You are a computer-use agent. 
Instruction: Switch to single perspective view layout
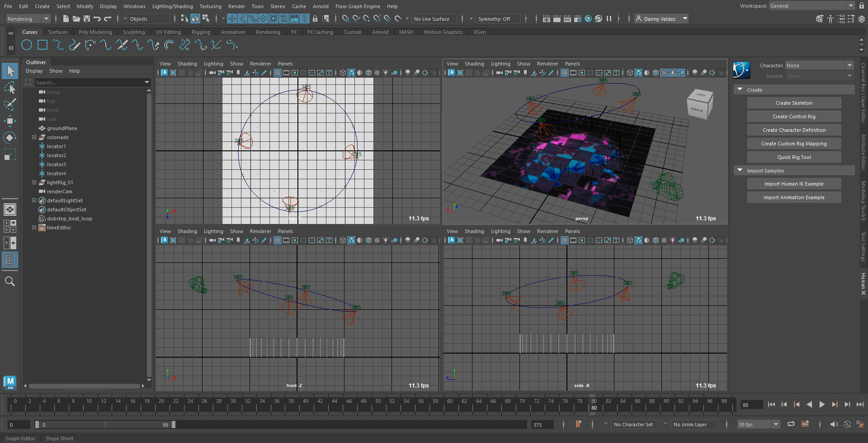[x=10, y=209]
